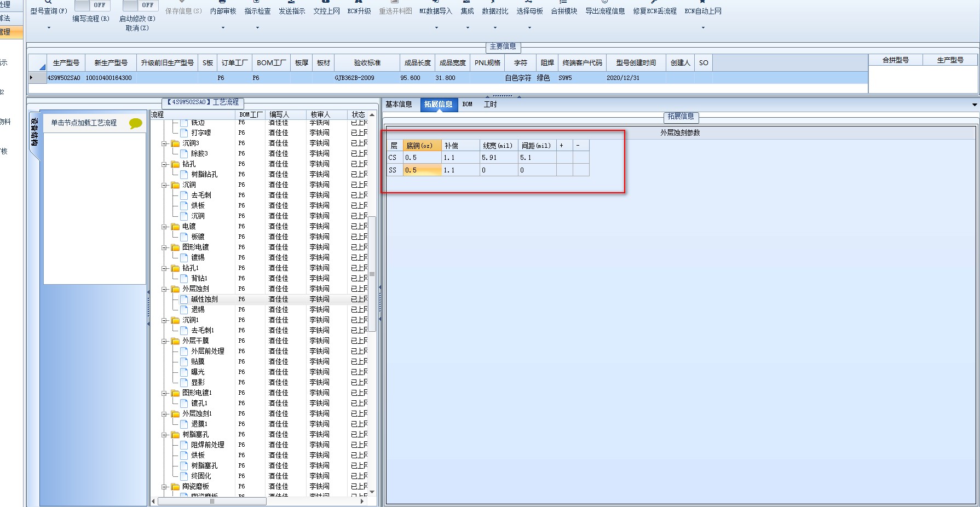Select the 外层前处理 tree item
980x507 pixels.
tap(207, 352)
